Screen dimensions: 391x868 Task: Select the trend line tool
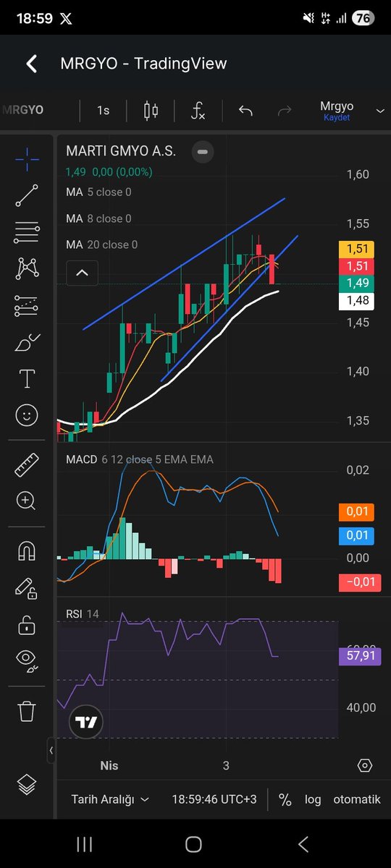(x=27, y=196)
